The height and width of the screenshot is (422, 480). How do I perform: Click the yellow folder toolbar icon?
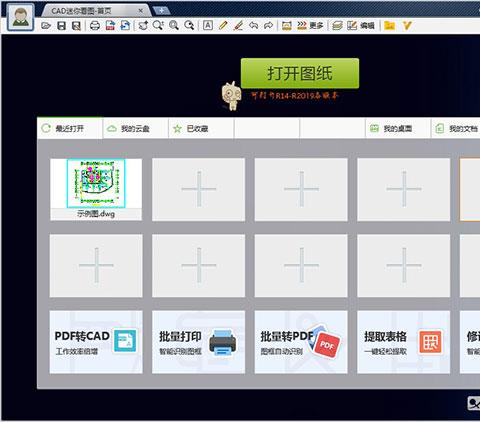(389, 25)
